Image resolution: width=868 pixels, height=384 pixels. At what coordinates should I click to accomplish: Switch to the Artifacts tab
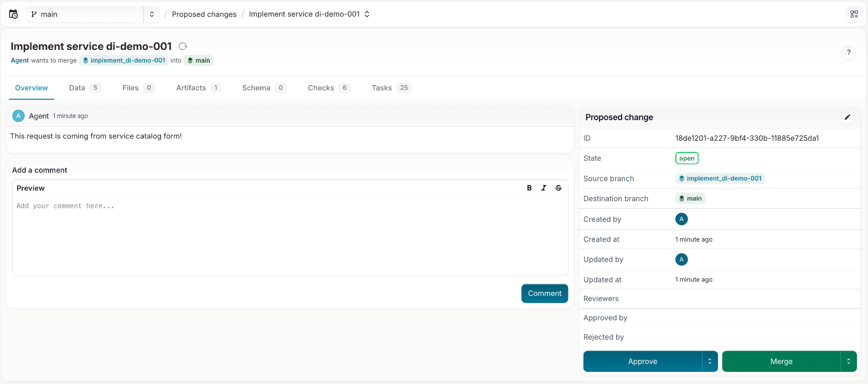coord(198,88)
